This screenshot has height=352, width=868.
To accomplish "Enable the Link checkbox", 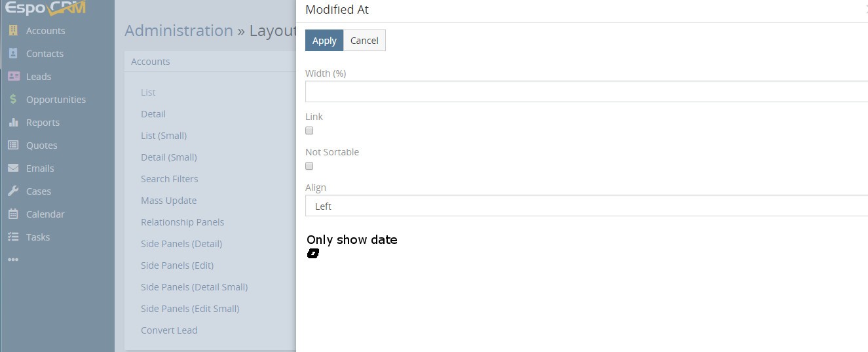I will (x=309, y=130).
